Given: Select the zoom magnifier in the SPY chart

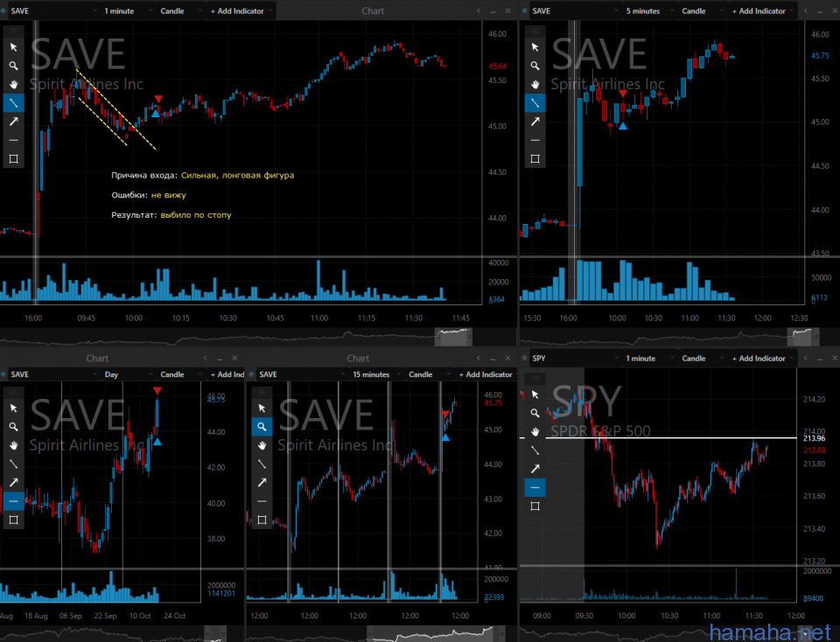Looking at the screenshot, I should (x=535, y=414).
